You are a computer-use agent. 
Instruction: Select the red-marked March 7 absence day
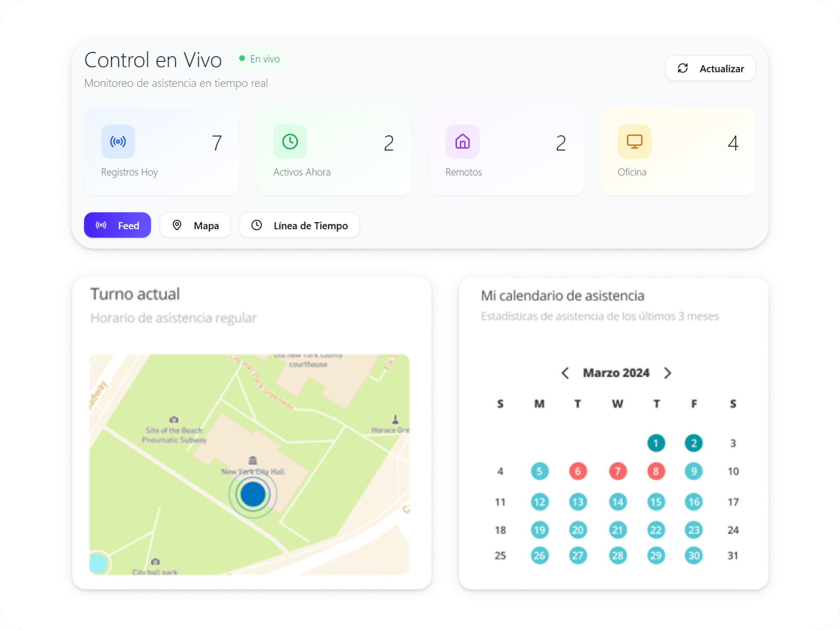(x=617, y=471)
